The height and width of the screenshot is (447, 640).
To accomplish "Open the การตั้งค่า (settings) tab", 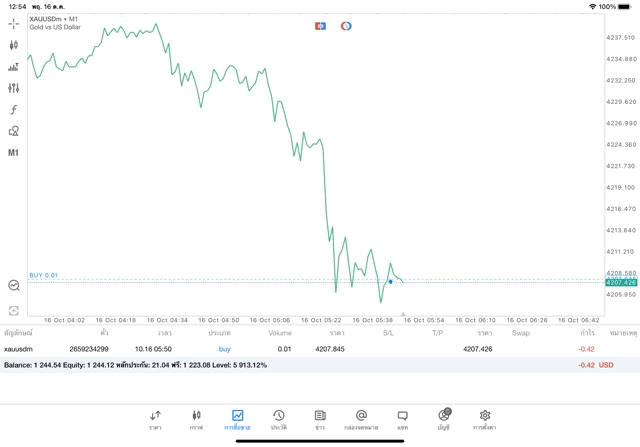I will pyautogui.click(x=485, y=419).
